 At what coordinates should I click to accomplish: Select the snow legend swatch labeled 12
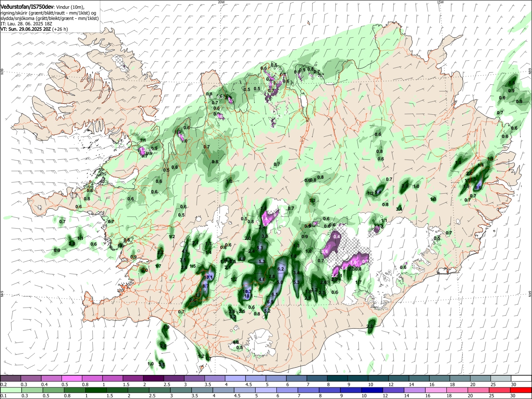(399, 378)
